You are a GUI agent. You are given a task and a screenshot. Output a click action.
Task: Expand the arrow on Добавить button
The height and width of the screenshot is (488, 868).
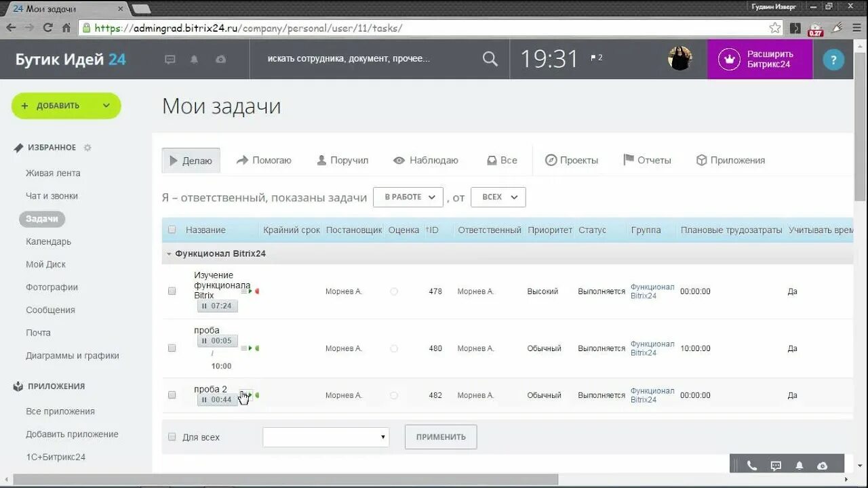[106, 106]
